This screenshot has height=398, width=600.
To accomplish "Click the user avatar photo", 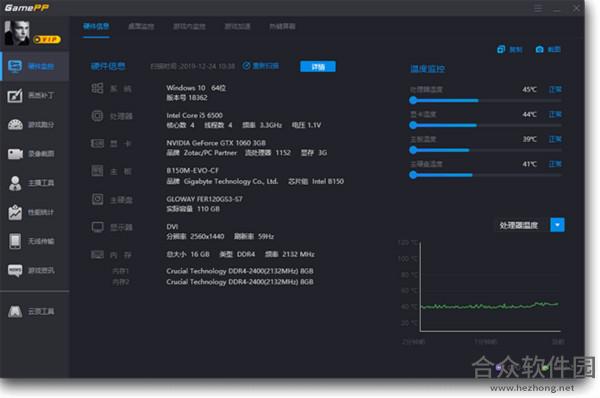I will pos(17,33).
